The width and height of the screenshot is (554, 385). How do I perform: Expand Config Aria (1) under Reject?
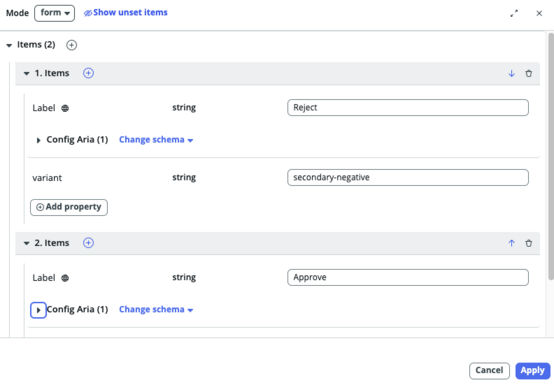39,140
